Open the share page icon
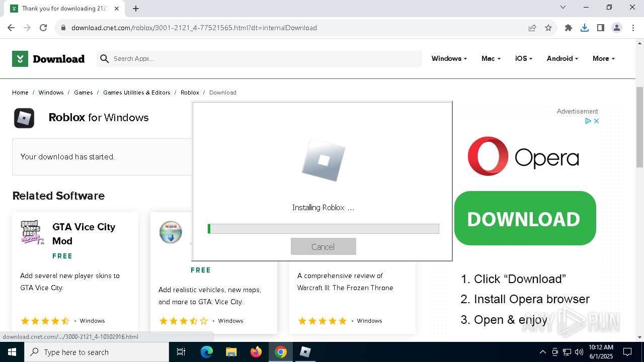 tap(532, 28)
